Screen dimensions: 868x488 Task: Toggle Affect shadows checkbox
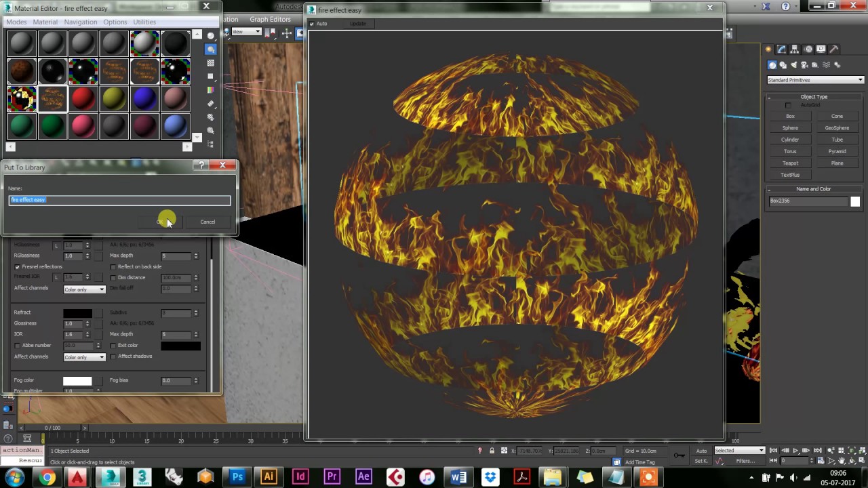coord(113,357)
